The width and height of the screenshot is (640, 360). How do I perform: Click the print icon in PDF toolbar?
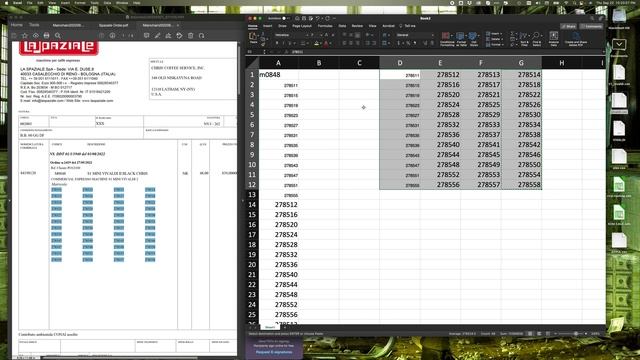[47, 36]
